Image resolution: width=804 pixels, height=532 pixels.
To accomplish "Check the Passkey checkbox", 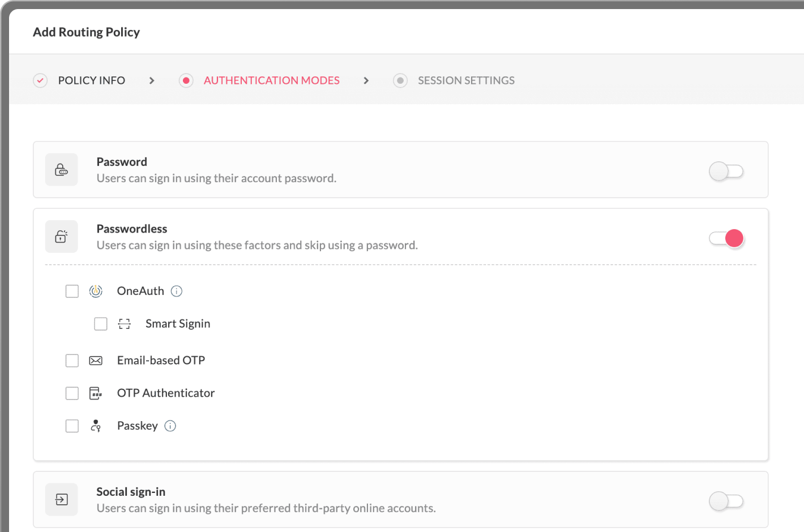I will (72, 426).
